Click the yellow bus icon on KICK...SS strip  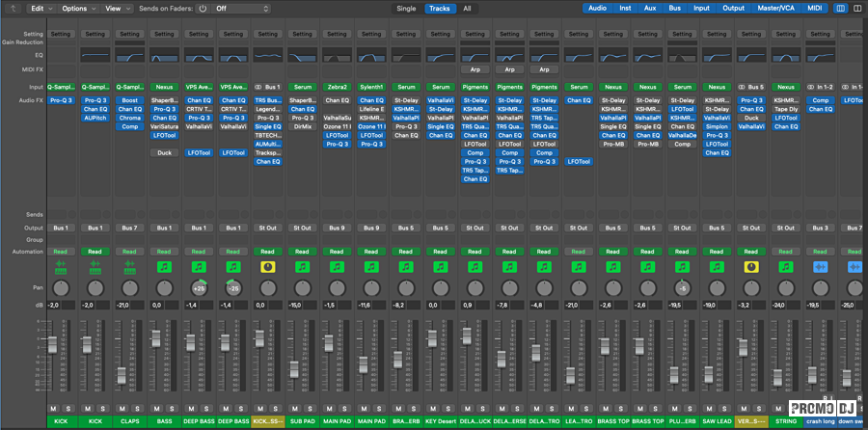(267, 266)
